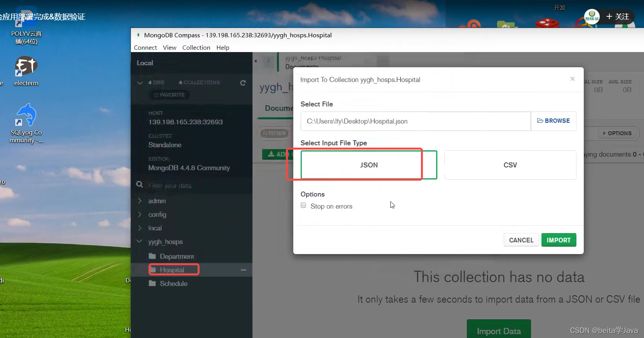This screenshot has height=338, width=644.
Task: Click the Schedule collection folder icon
Action: click(x=152, y=284)
